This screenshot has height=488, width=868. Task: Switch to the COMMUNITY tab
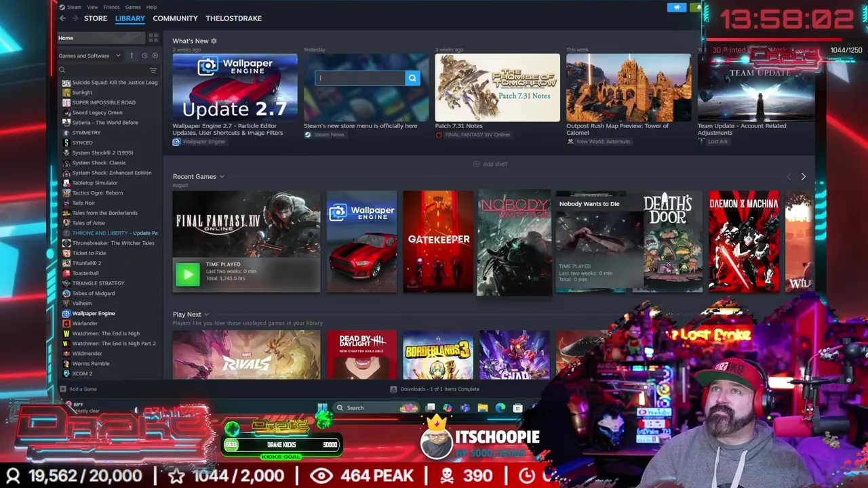click(x=175, y=18)
